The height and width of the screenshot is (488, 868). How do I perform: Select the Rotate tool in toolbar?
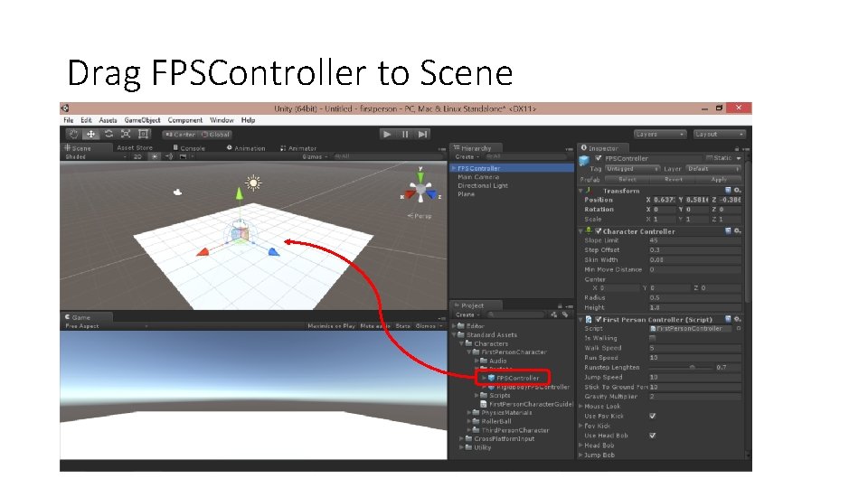click(108, 134)
